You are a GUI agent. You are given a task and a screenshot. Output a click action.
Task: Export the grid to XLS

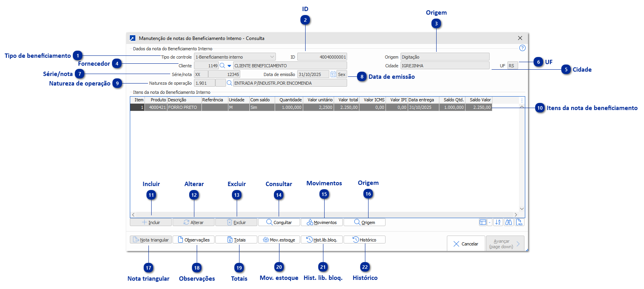tap(519, 222)
